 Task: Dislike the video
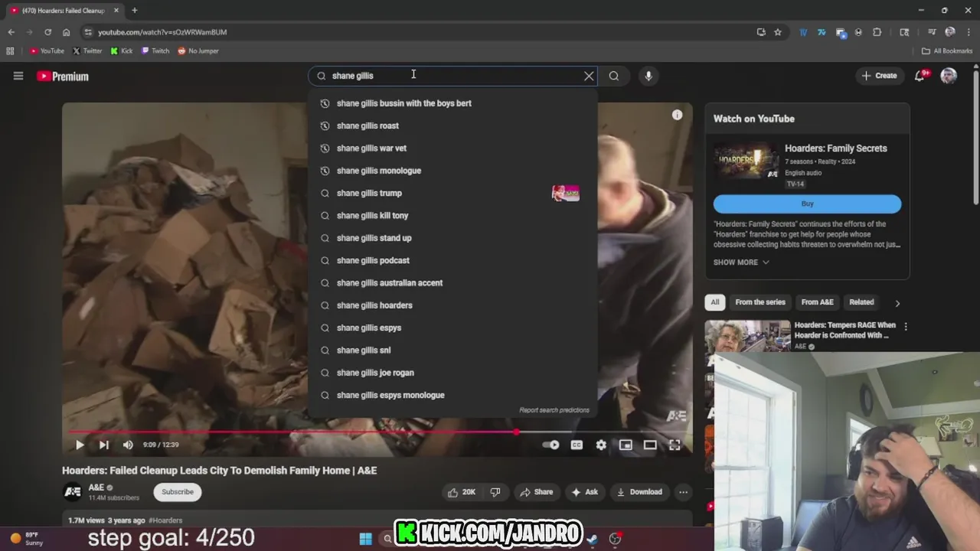pyautogui.click(x=495, y=492)
